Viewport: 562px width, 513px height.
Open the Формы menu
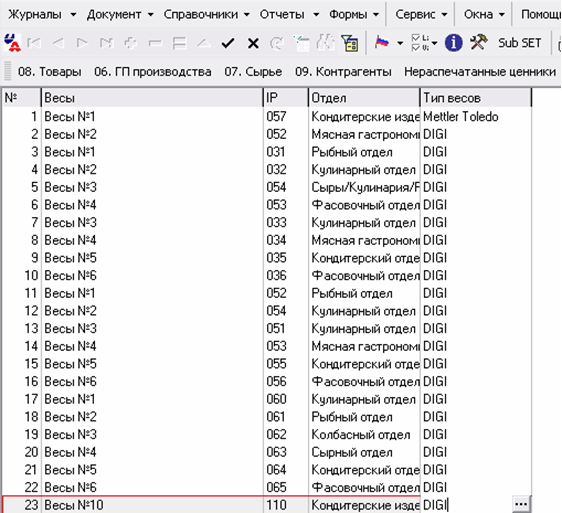coord(348,14)
